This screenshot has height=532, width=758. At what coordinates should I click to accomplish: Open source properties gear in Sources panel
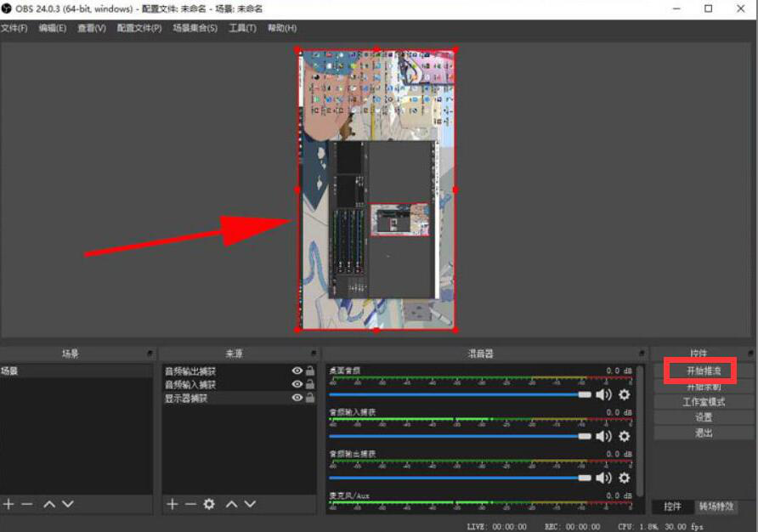209,504
